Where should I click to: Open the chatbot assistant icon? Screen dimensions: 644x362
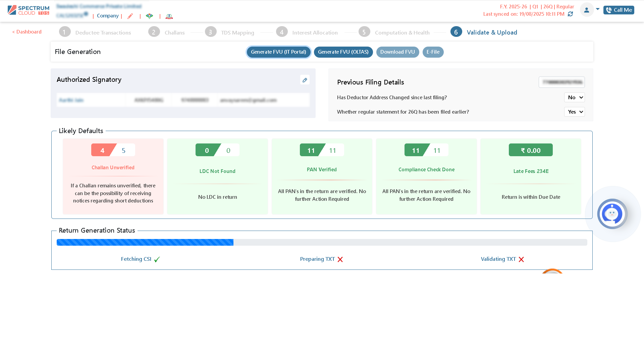(612, 214)
